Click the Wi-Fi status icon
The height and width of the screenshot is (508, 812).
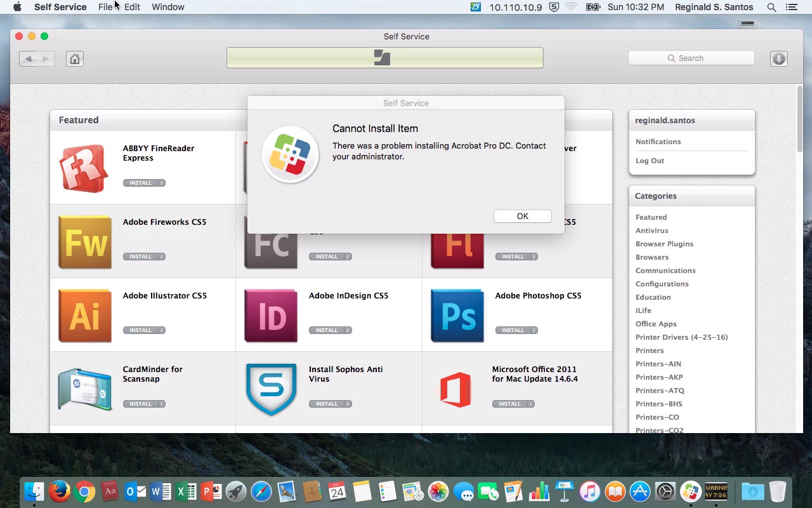click(571, 7)
